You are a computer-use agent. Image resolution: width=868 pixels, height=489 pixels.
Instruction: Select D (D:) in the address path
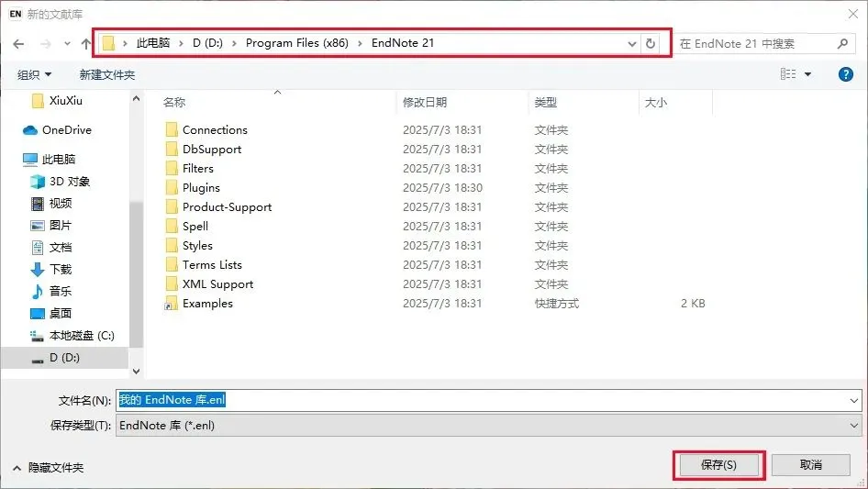(207, 43)
